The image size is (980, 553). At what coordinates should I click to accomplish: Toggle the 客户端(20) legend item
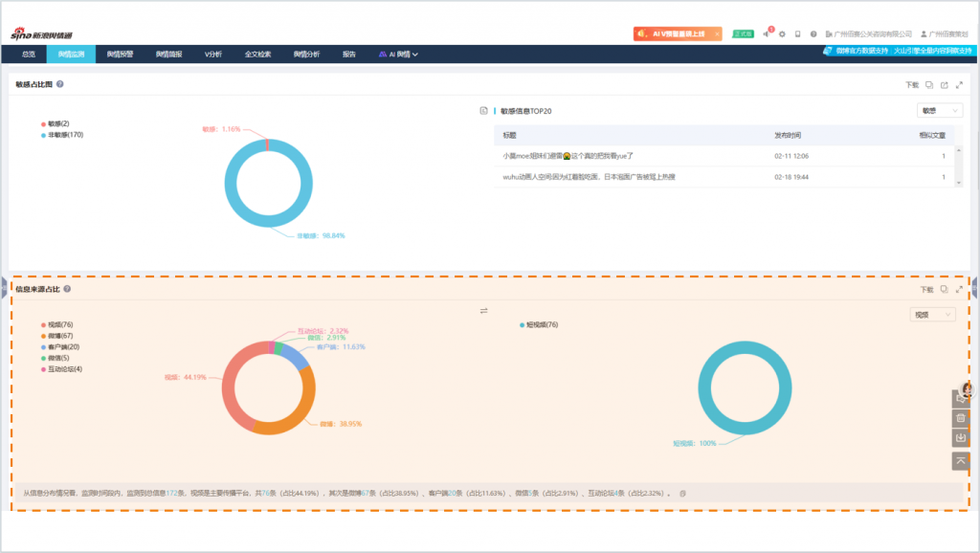pyautogui.click(x=60, y=346)
